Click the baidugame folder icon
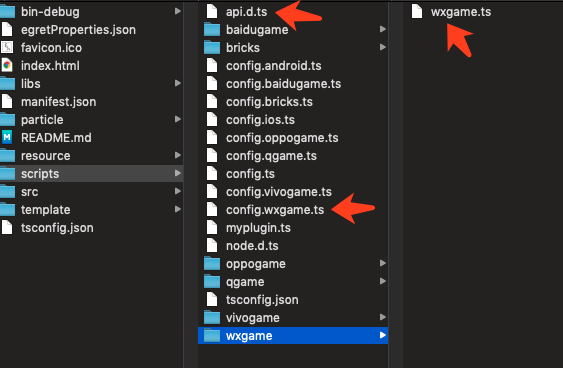This screenshot has height=368, width=563. pos(212,29)
